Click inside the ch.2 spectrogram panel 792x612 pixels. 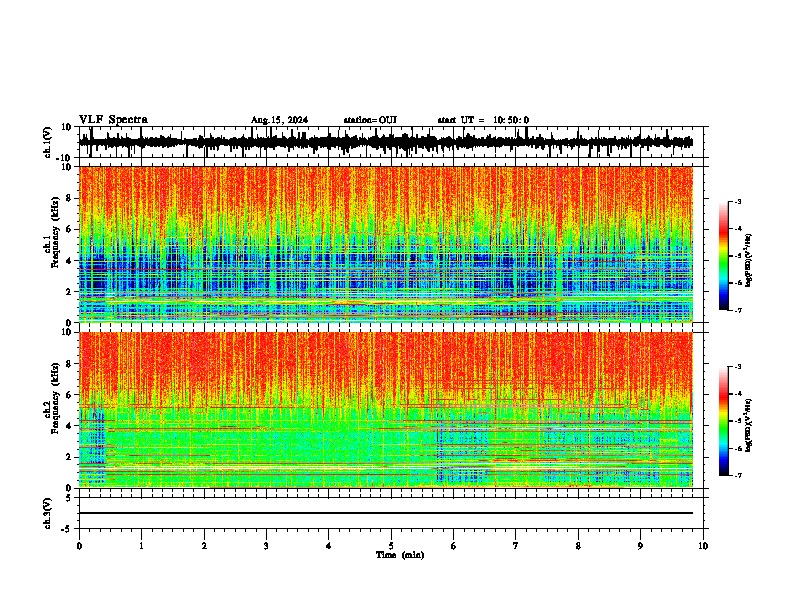[x=386, y=410]
